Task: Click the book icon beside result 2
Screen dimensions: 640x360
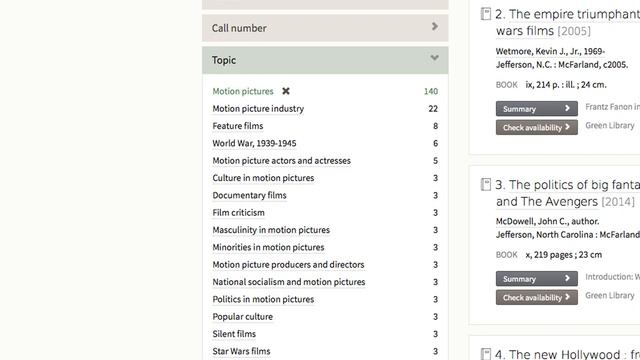Action: 485,14
